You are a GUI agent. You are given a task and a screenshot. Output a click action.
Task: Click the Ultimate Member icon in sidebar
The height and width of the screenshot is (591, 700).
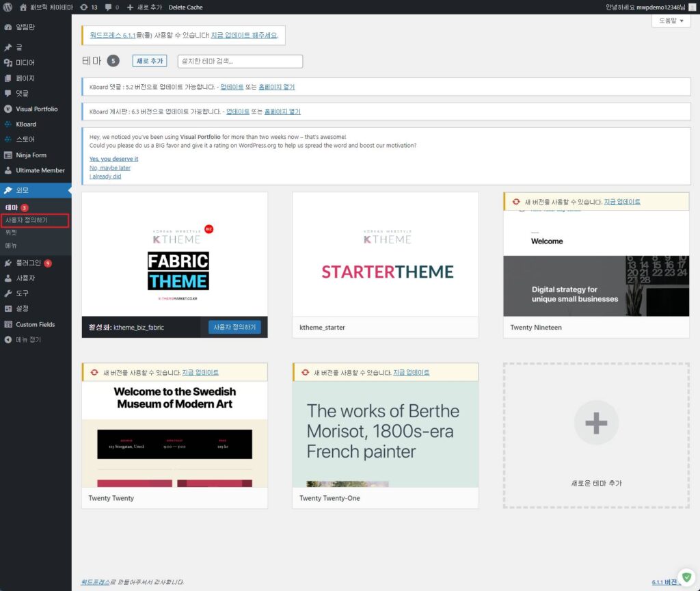point(8,170)
